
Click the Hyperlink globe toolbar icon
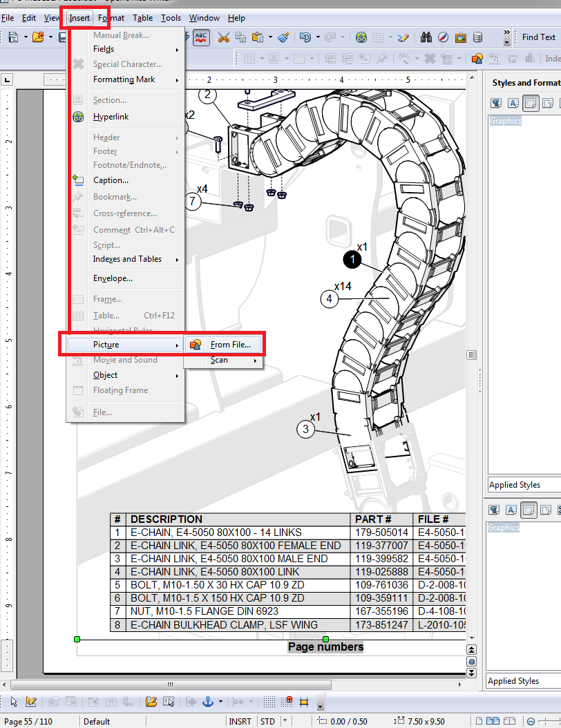pos(361,37)
